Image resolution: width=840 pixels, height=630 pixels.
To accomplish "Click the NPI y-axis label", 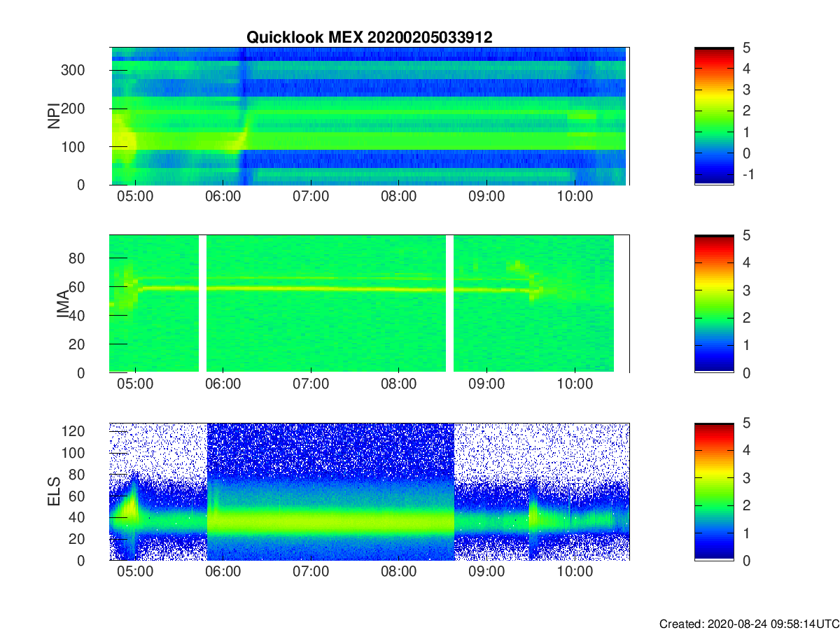I will (53, 116).
